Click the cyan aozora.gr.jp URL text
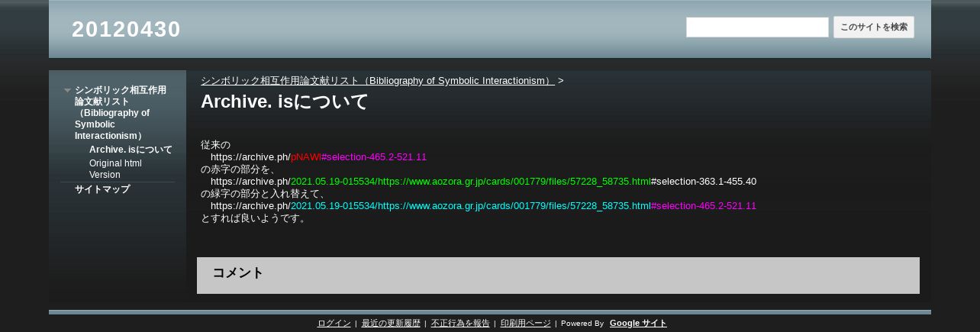This screenshot has height=332, width=980. pyautogui.click(x=471, y=206)
